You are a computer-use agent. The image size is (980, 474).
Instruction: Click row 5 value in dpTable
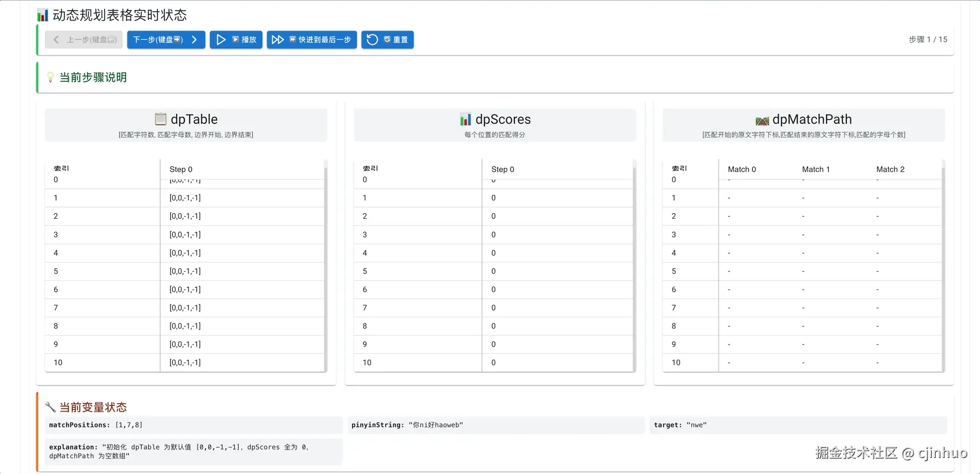[185, 271]
